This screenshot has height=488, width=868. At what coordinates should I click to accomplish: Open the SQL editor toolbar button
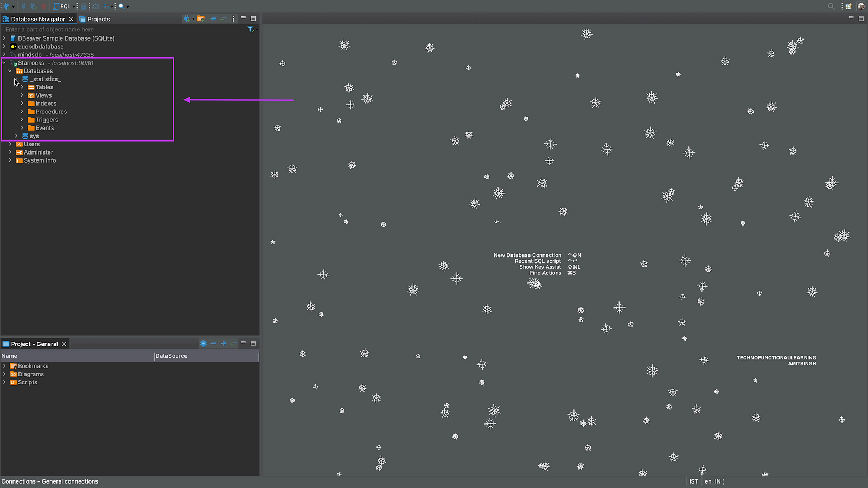tap(62, 7)
